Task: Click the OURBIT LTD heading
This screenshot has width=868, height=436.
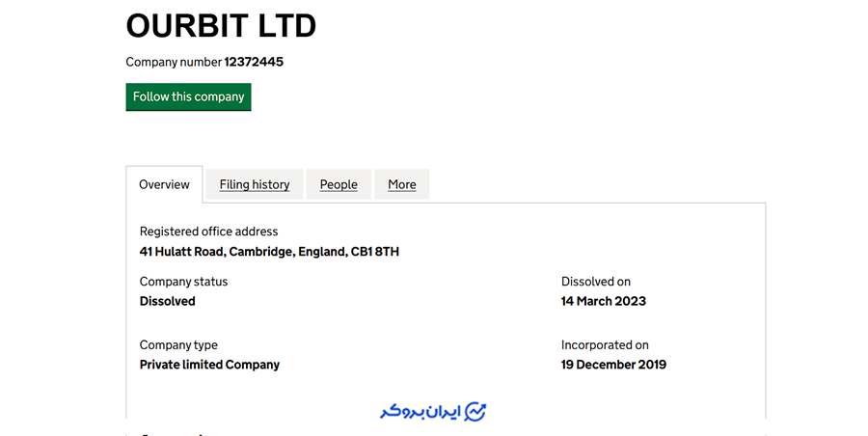Action: 221,26
